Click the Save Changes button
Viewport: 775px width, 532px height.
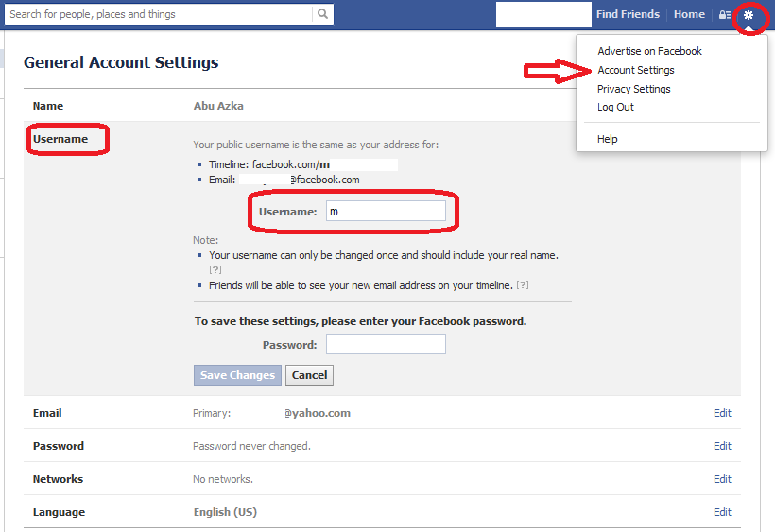coord(237,375)
